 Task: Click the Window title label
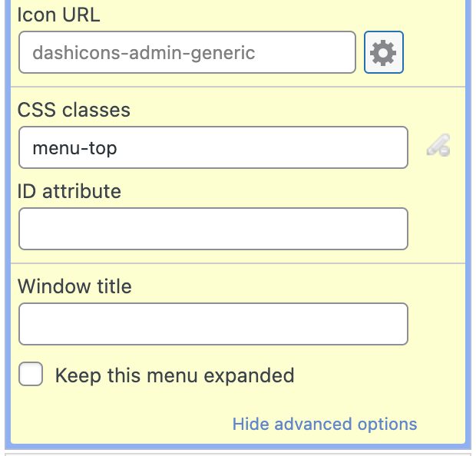tap(74, 286)
